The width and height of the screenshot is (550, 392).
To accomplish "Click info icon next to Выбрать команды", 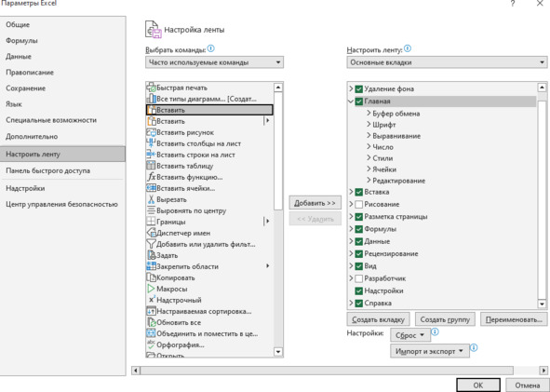I will click(x=211, y=48).
